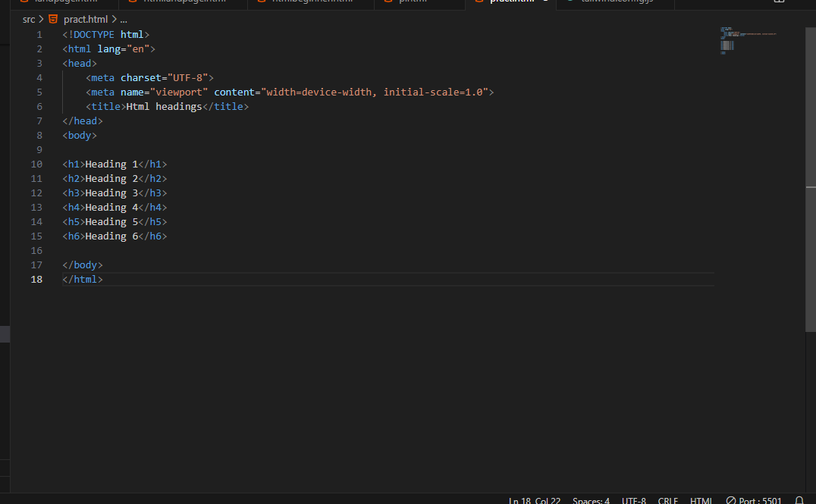The height and width of the screenshot is (504, 816).
Task: Click the "Html headings" title text
Action: (164, 107)
